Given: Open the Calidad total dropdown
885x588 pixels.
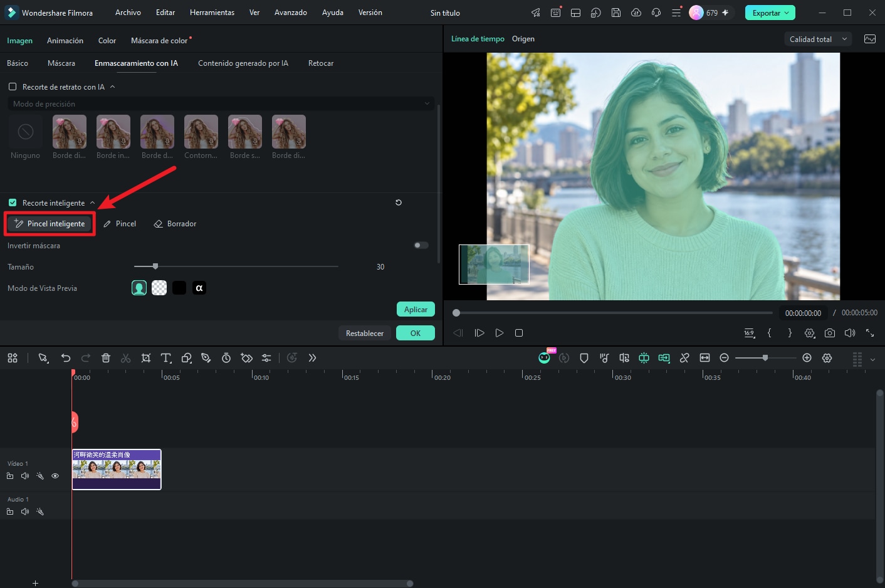Looking at the screenshot, I should 818,39.
